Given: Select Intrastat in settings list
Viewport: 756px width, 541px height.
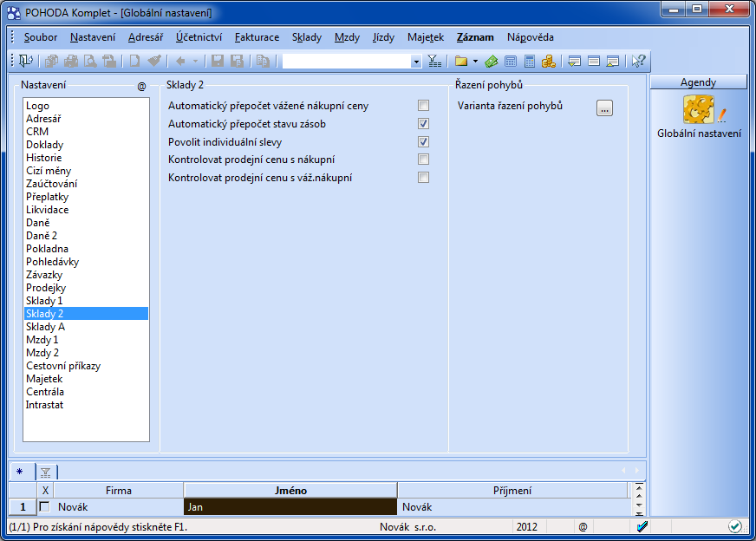Looking at the screenshot, I should 86,405.
